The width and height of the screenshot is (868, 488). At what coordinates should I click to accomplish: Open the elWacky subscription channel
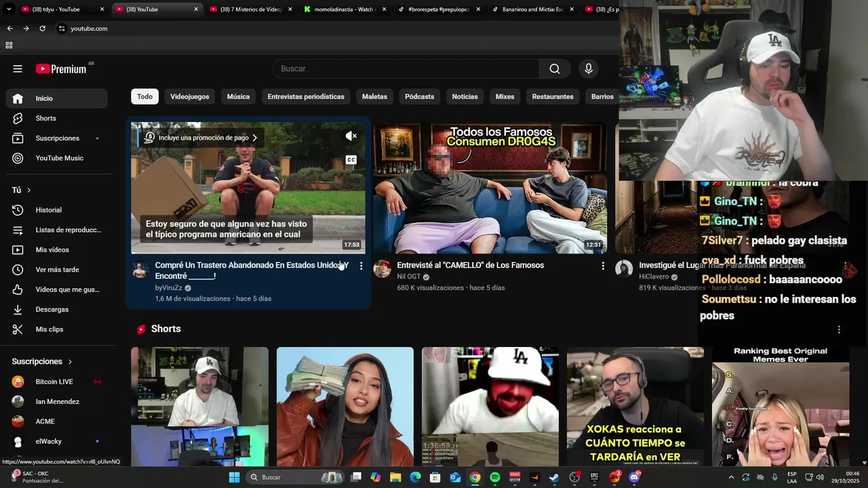57,441
